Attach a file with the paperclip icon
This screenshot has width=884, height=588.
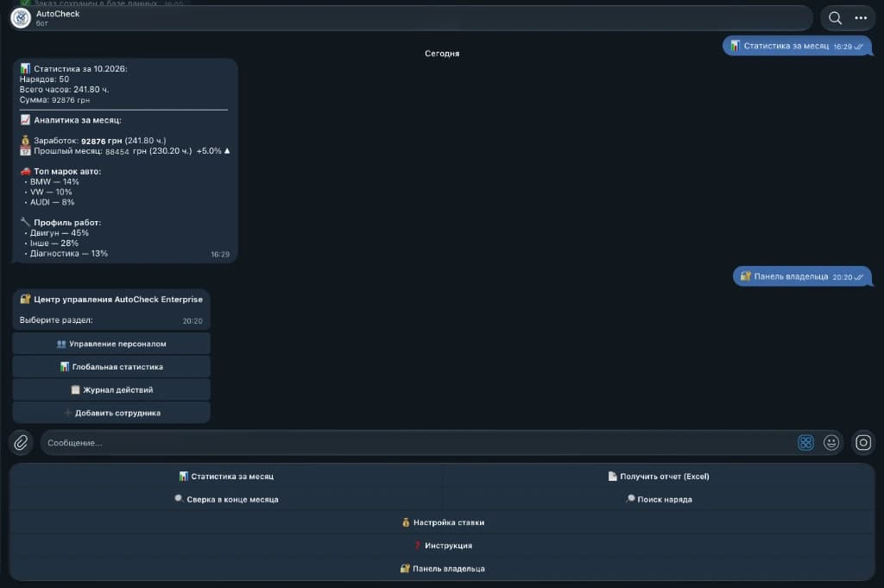(21, 443)
